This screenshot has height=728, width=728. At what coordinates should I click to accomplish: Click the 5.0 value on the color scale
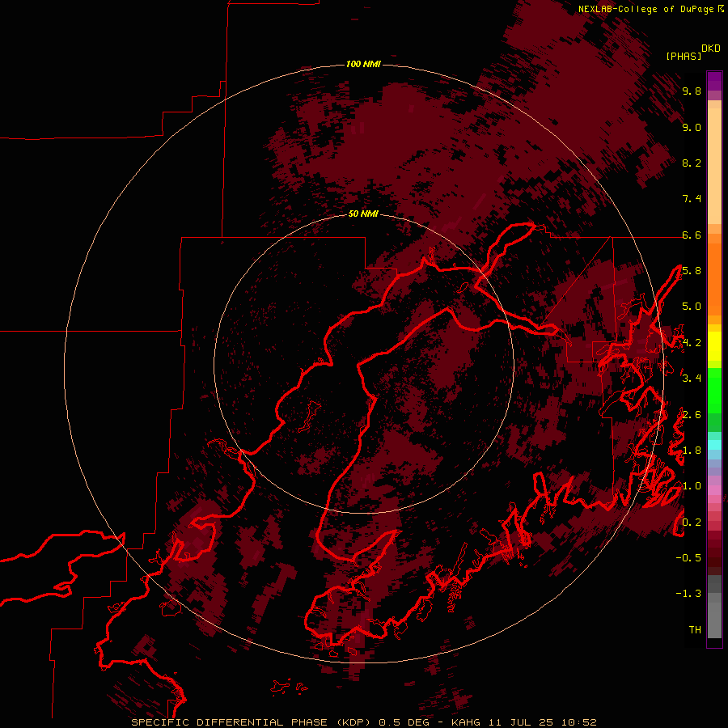coord(692,307)
